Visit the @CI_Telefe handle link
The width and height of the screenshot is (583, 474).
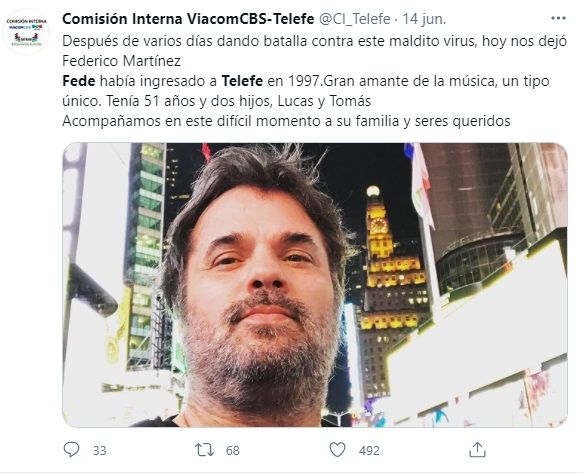(x=355, y=19)
